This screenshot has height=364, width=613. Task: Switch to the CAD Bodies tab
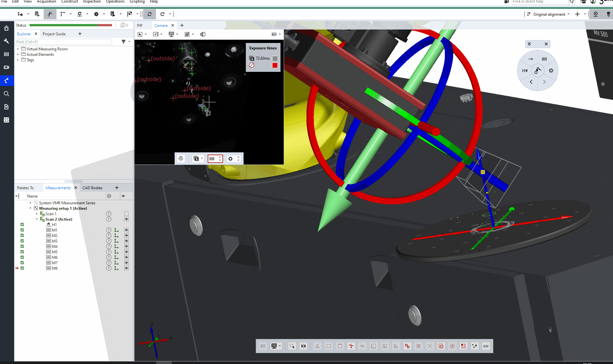pos(92,188)
